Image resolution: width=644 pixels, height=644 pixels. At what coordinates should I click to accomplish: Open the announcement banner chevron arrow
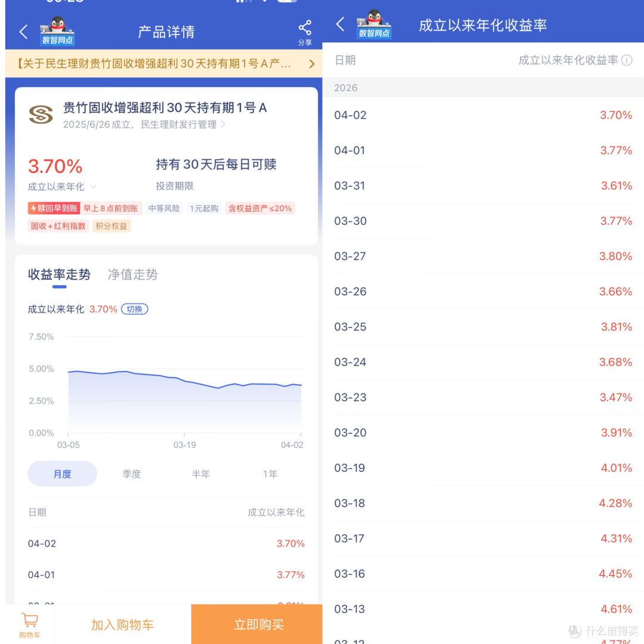[312, 64]
